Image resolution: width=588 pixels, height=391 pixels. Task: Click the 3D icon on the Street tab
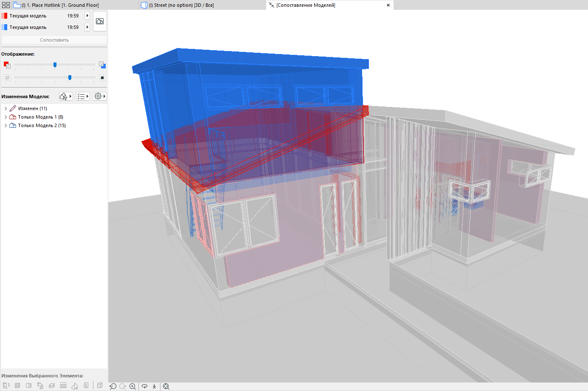click(x=144, y=5)
